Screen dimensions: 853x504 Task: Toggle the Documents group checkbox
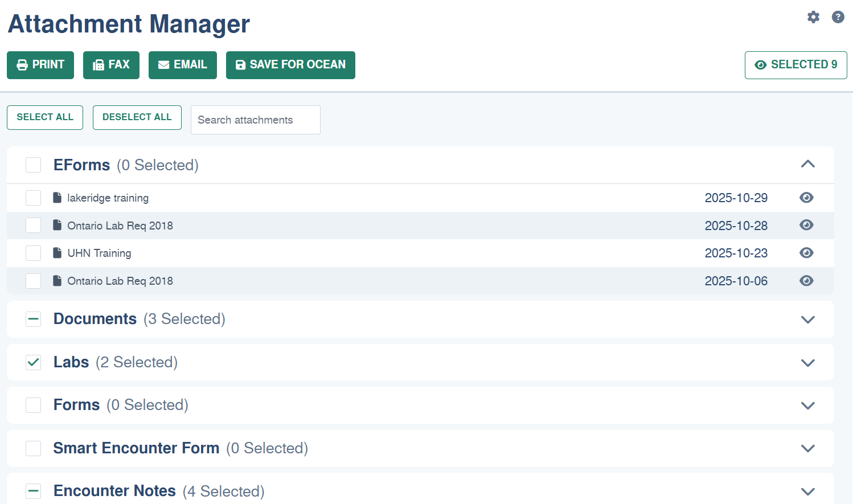pyautogui.click(x=33, y=319)
